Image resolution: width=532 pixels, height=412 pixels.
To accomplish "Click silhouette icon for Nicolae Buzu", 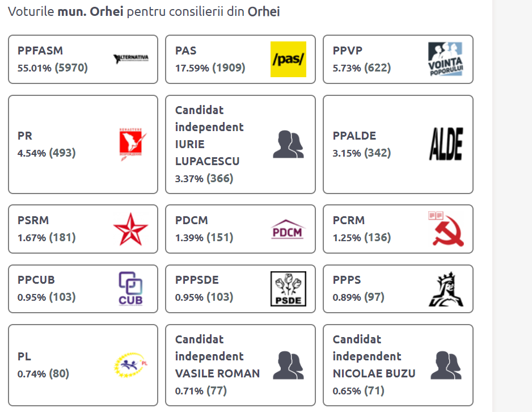I will (446, 365).
